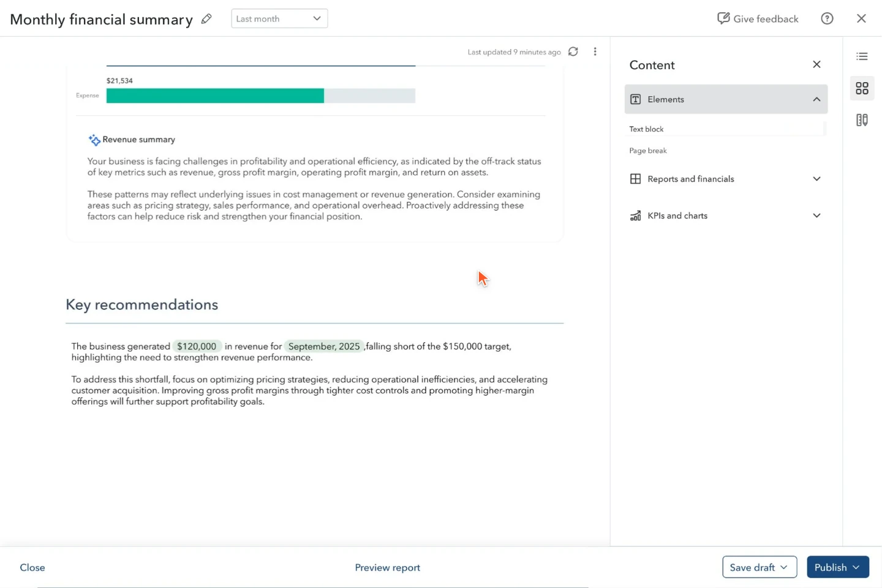
Task: Open the style brush icon in sidebar
Action: pos(862,120)
